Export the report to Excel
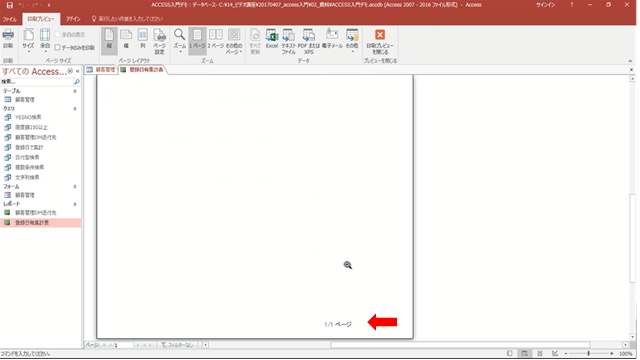The image size is (640, 360). click(x=272, y=40)
